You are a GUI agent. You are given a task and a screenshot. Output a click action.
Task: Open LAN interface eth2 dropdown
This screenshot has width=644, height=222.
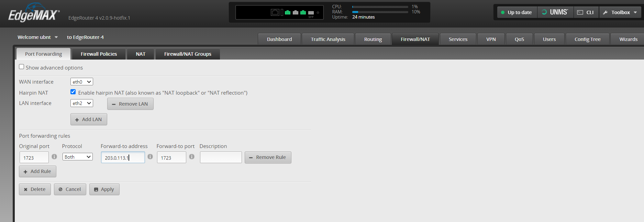[x=82, y=103]
